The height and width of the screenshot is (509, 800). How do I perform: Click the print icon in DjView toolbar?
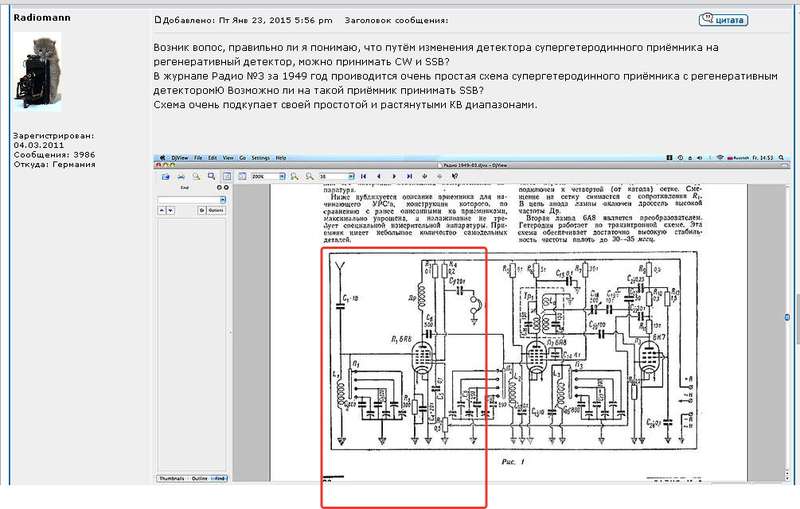click(181, 176)
